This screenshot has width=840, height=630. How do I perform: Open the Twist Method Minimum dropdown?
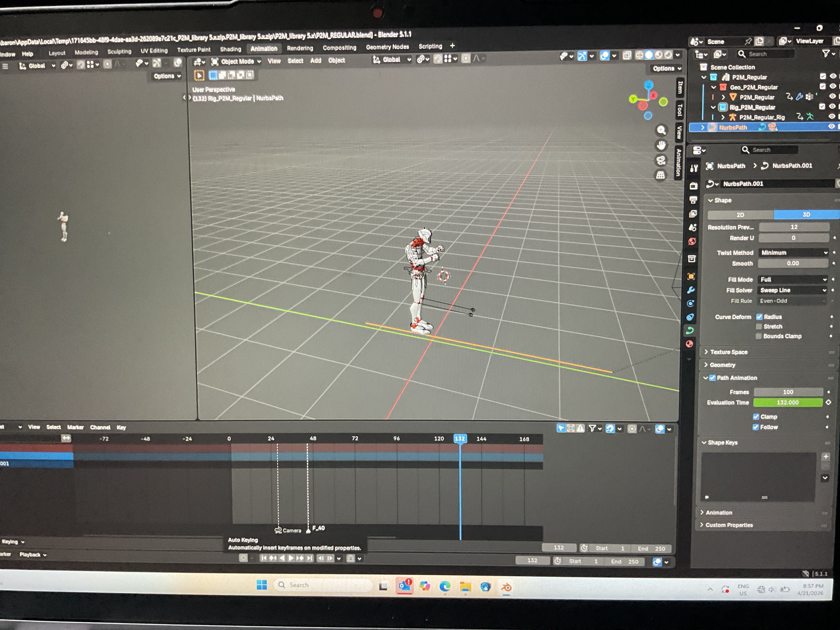click(793, 252)
